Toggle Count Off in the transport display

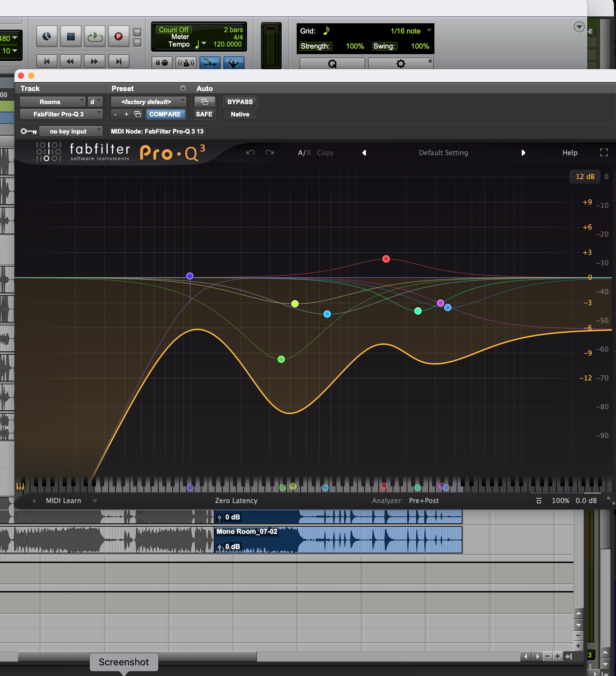coord(173,30)
